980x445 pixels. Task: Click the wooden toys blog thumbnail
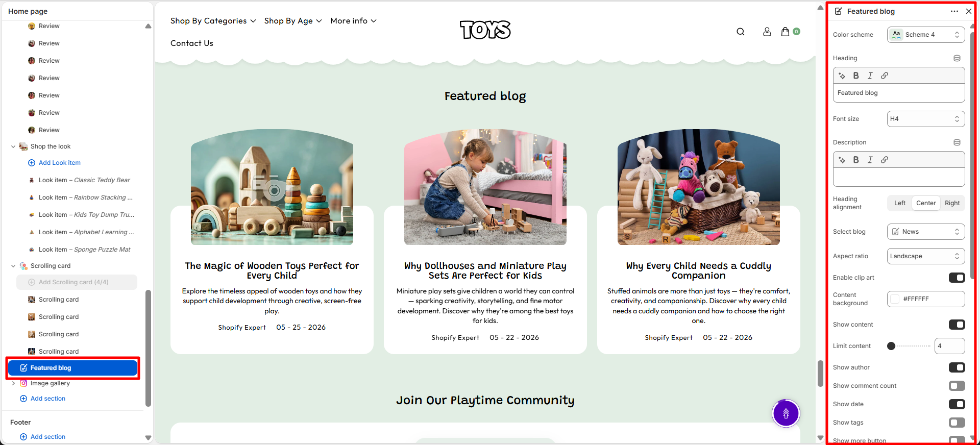coord(272,187)
